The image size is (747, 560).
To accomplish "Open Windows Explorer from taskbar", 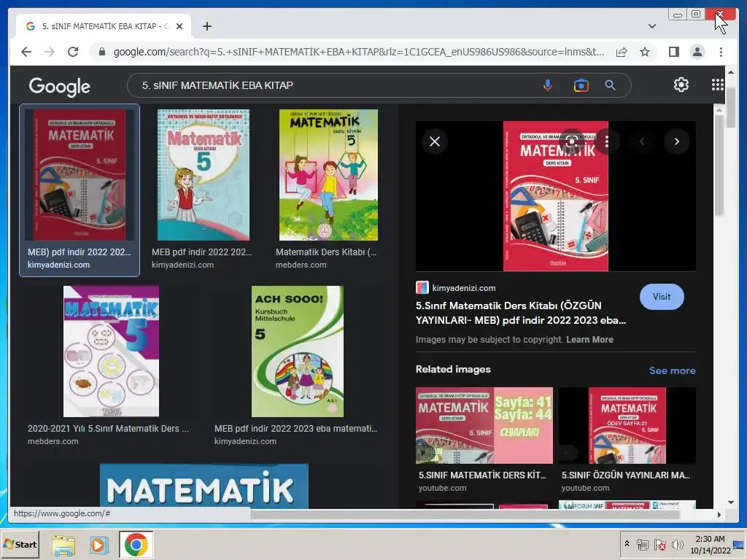I will coord(63,545).
